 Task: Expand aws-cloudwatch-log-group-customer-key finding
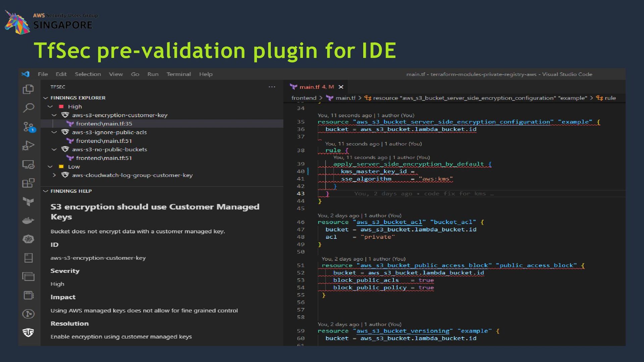pyautogui.click(x=54, y=175)
